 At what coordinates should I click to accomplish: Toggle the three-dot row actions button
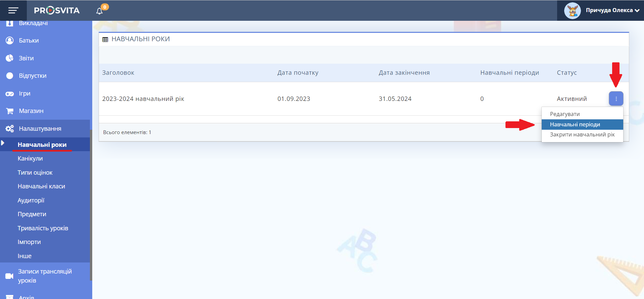[616, 99]
